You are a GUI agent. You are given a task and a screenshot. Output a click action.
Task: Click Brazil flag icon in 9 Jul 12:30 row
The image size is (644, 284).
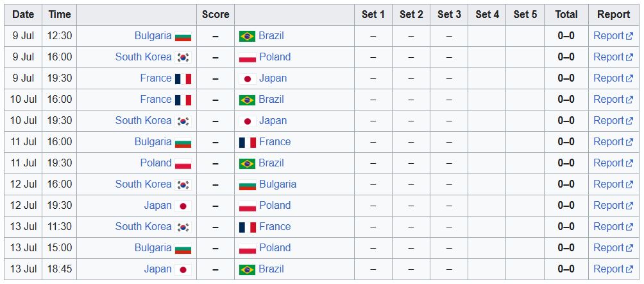pyautogui.click(x=247, y=36)
